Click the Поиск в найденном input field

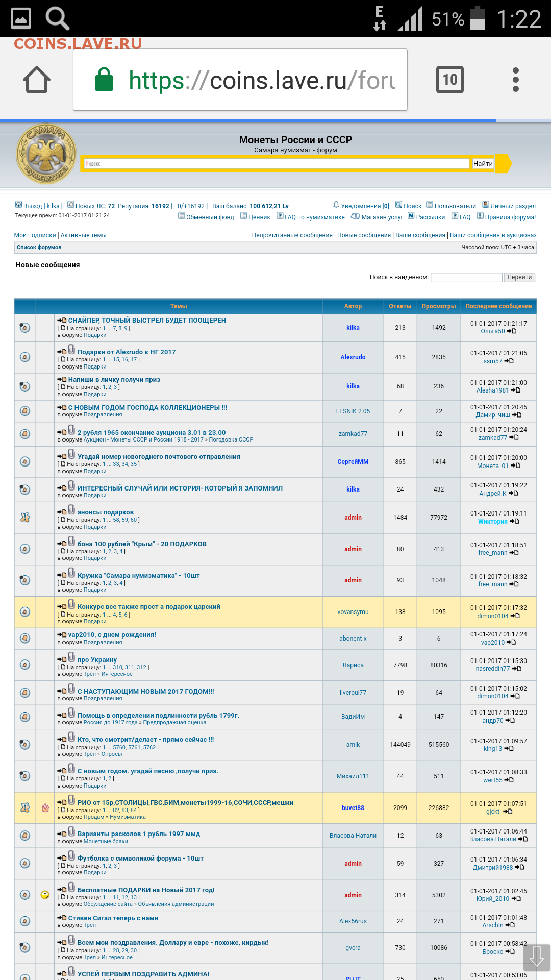(466, 277)
